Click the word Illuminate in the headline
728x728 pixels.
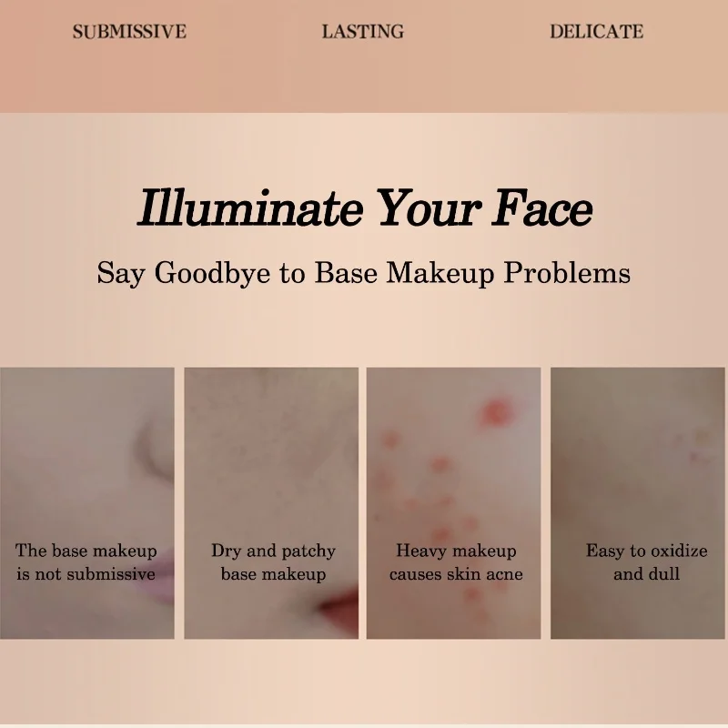tap(249, 208)
